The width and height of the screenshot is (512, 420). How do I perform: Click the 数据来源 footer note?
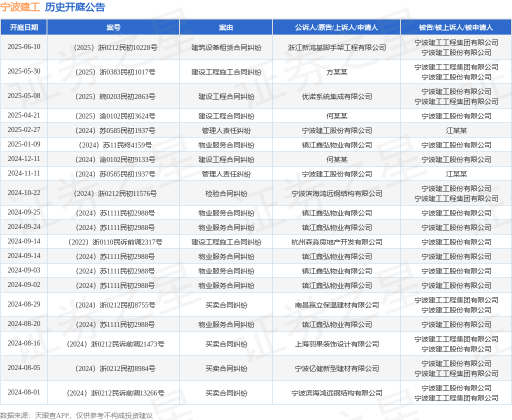tap(76, 415)
